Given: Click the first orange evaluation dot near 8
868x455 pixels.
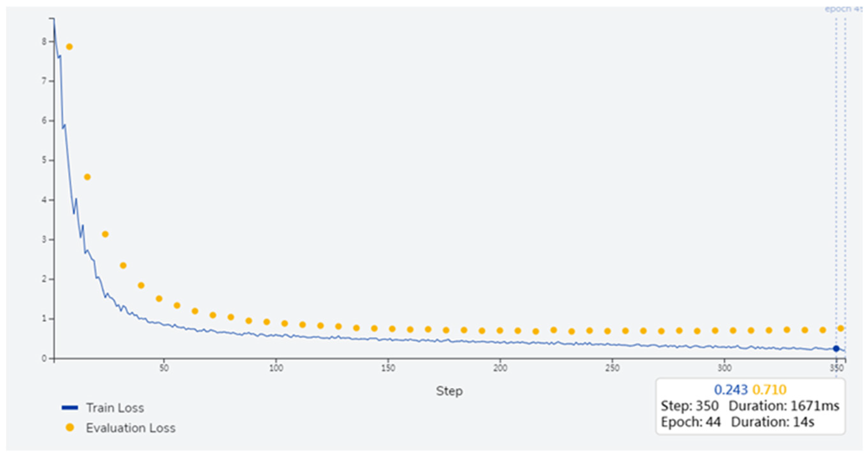Looking at the screenshot, I should pyautogui.click(x=69, y=46).
